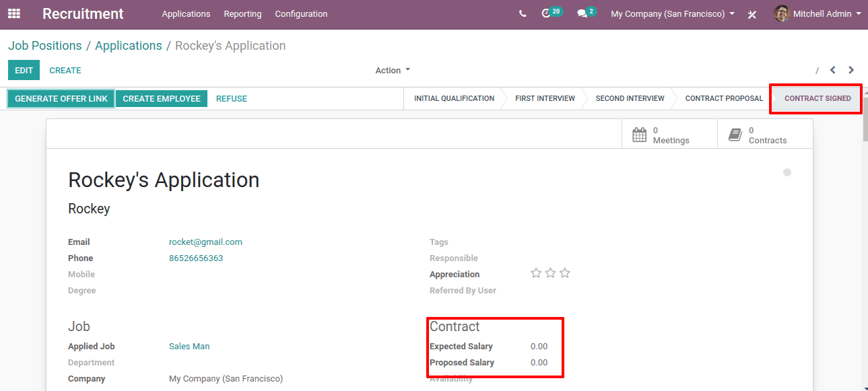
Task: Click the grey kanban state dot
Action: coord(787,172)
